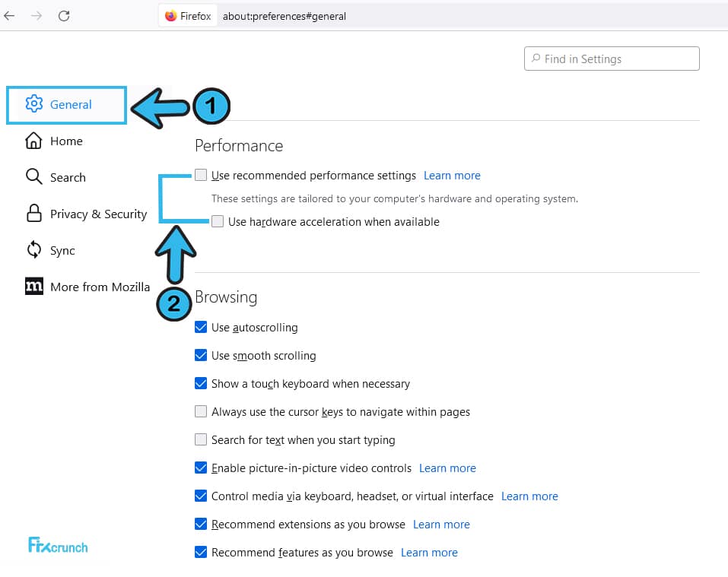Click the magnifier in Find in Settings
The height and width of the screenshot is (577, 728).
pyautogui.click(x=536, y=59)
